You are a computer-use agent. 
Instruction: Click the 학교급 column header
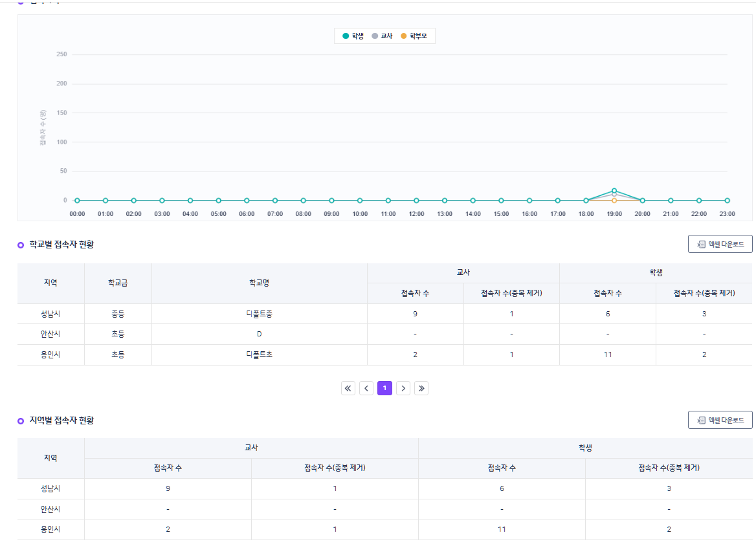point(118,283)
